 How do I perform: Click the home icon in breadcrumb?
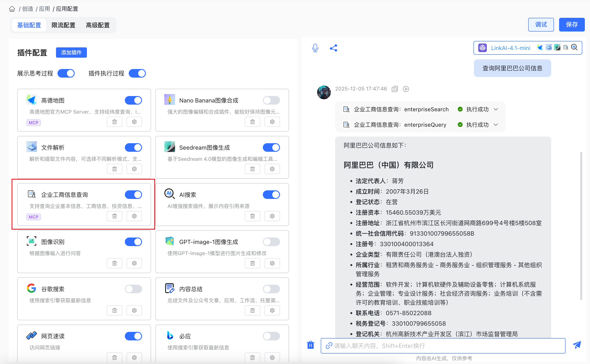pyautogui.click(x=12, y=9)
